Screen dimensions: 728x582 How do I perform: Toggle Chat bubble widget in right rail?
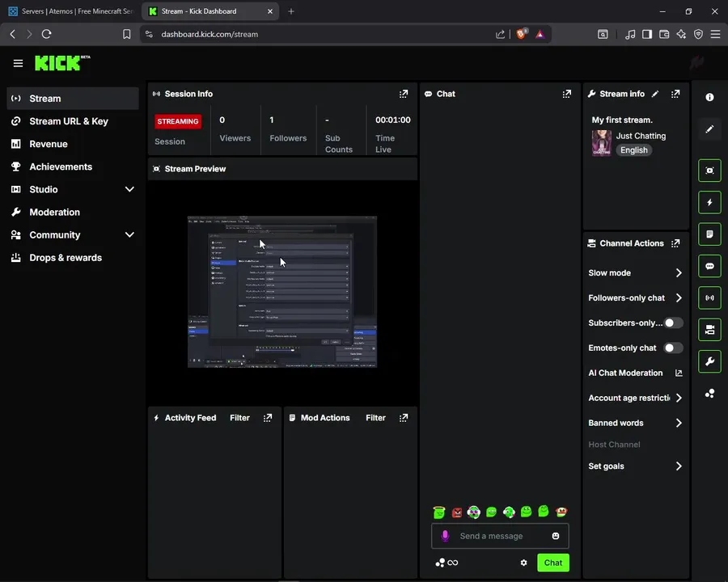coord(709,266)
